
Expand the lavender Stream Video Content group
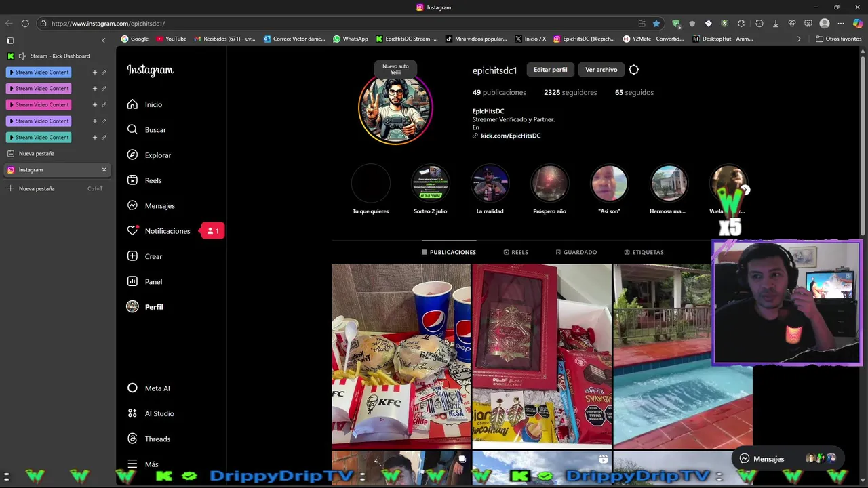click(39, 121)
